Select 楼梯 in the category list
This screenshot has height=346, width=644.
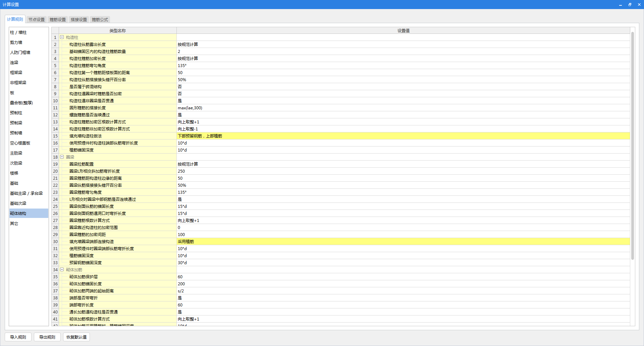(x=29, y=173)
